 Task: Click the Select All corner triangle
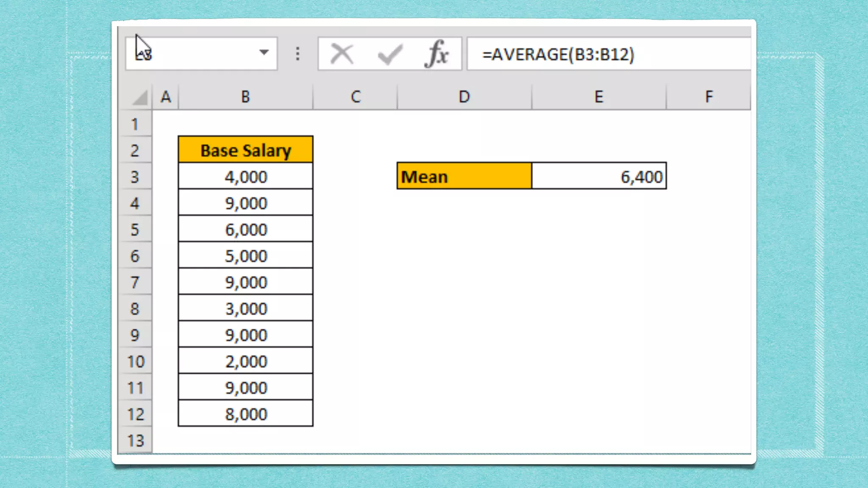point(140,97)
